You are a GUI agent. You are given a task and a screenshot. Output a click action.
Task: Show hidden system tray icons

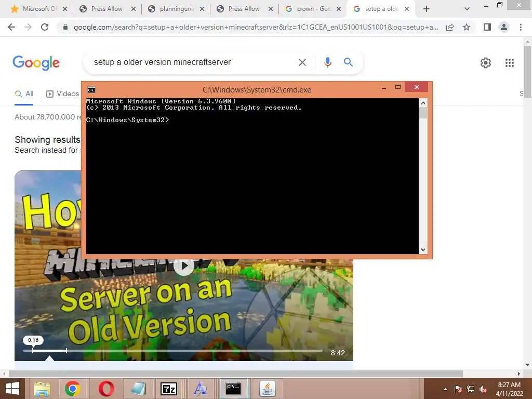coord(445,389)
